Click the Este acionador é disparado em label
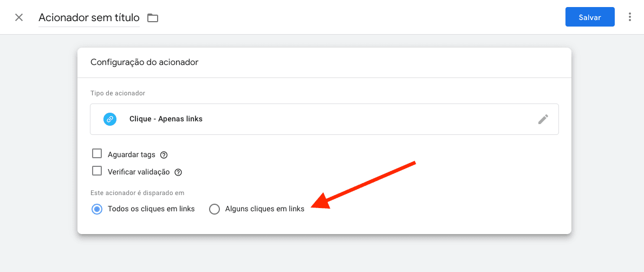 (138, 193)
